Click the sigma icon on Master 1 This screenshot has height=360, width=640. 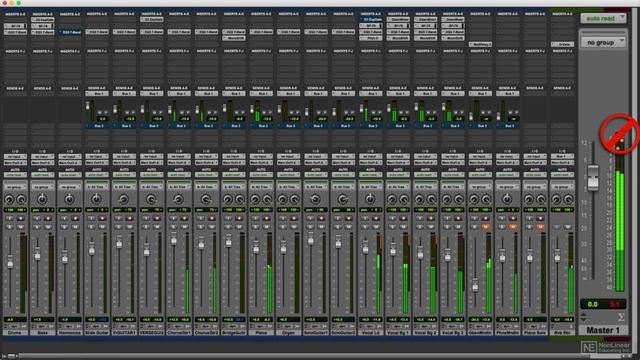tap(621, 317)
